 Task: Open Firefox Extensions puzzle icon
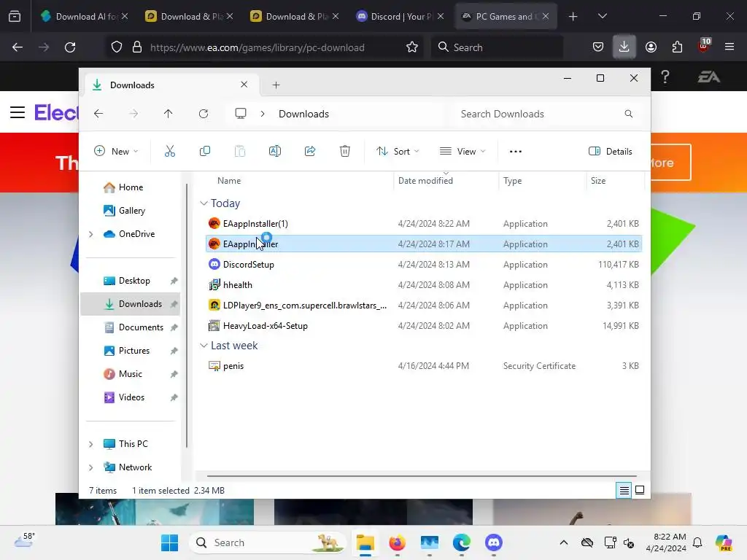click(677, 47)
